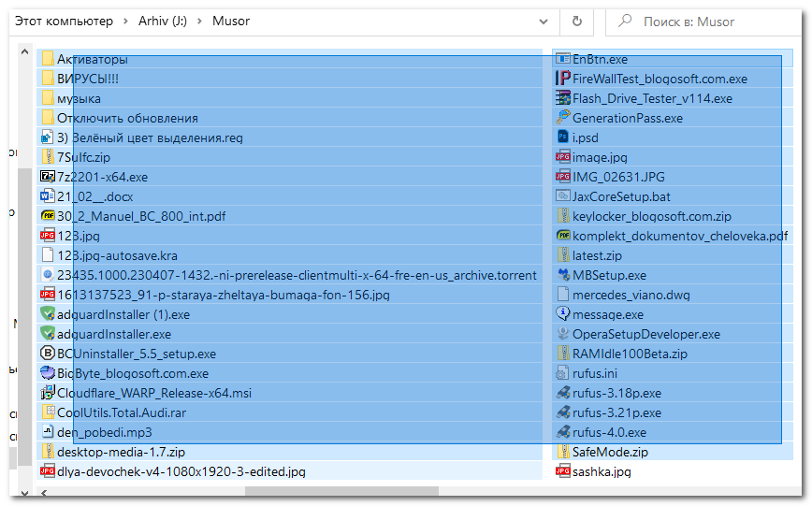812x506 pixels.
Task: Click the installer icon of Cloudflare_WARP_Release-x64.msi
Action: coord(48,393)
